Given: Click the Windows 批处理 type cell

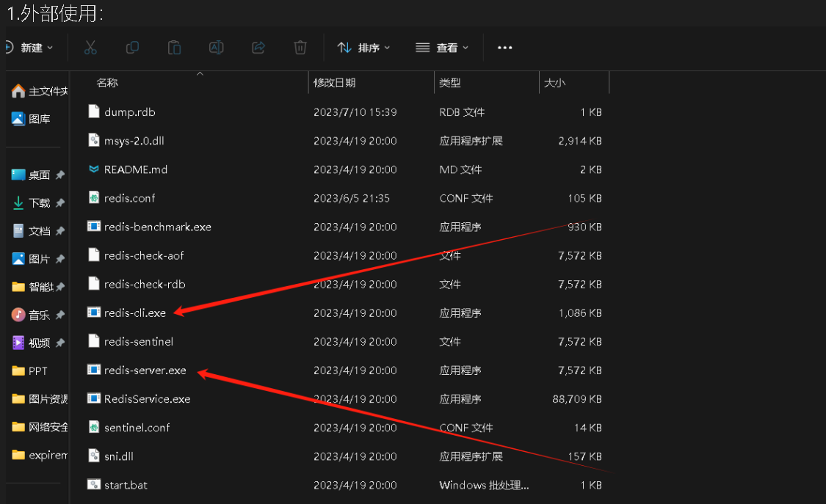Looking at the screenshot, I should pos(484,486).
